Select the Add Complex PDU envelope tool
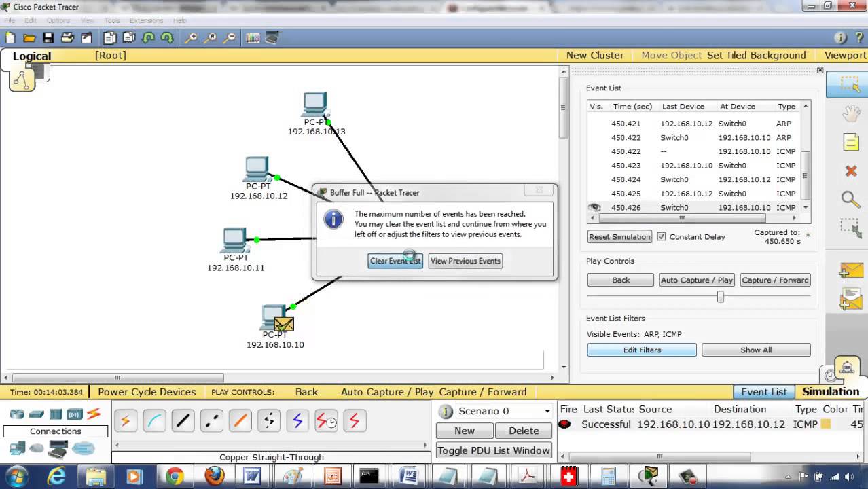Image resolution: width=868 pixels, height=489 pixels. (x=851, y=299)
